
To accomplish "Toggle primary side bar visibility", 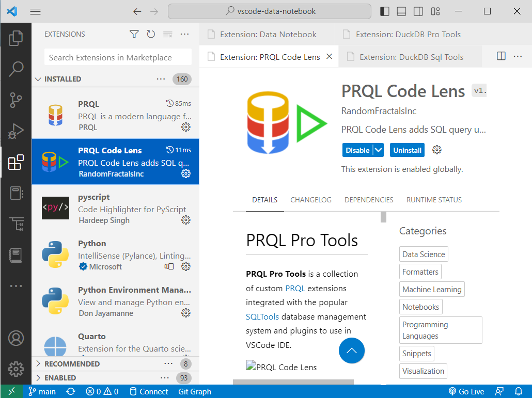I will [384, 11].
